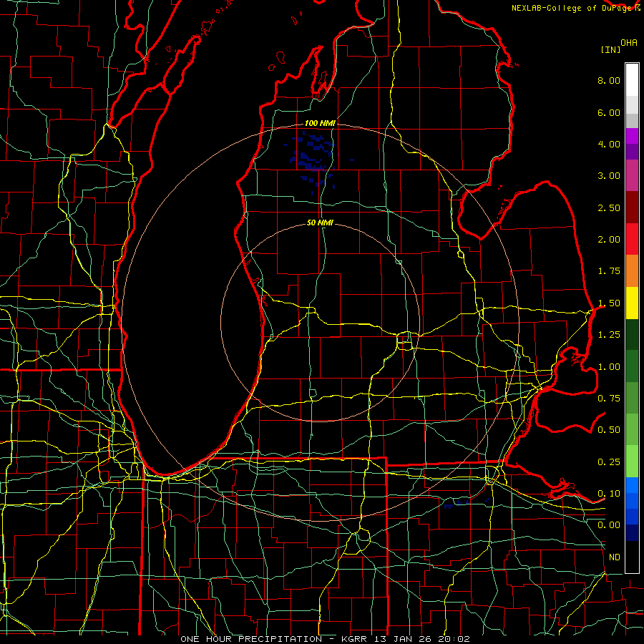Select the ND legend label
The height and width of the screenshot is (644, 644).
(615, 557)
